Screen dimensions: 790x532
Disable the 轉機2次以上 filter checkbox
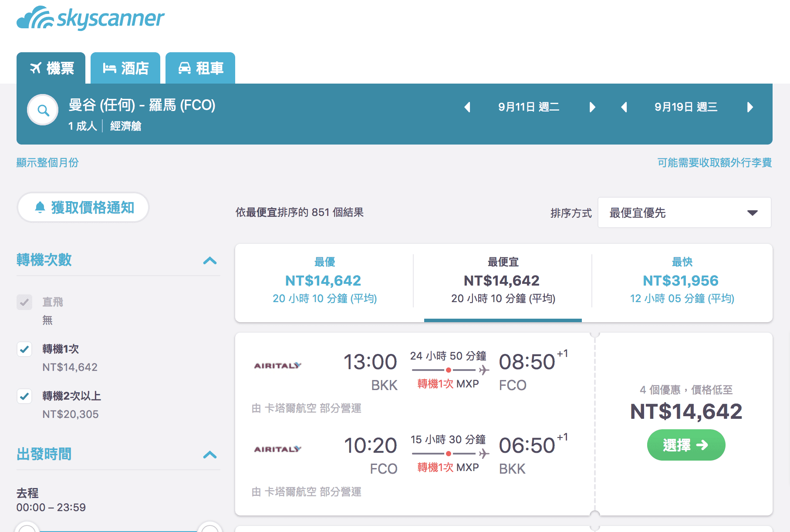(24, 396)
